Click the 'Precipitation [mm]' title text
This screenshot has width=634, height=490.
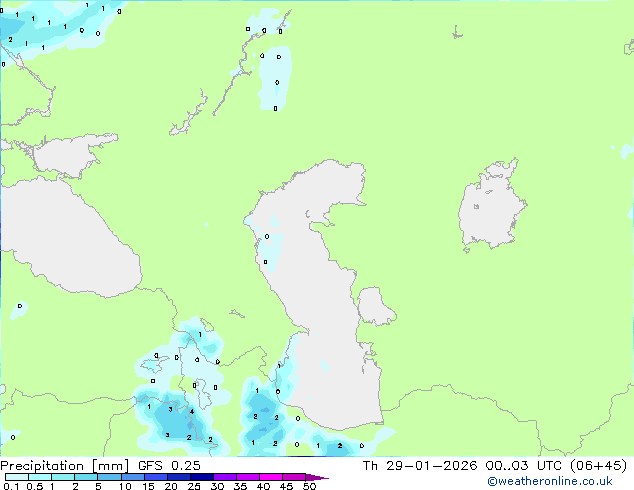pyautogui.click(x=65, y=466)
